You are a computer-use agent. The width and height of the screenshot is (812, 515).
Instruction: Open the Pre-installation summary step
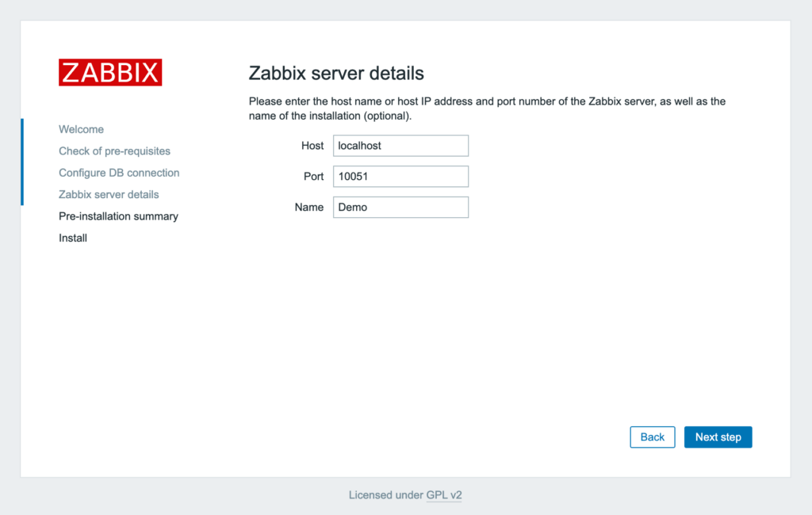(118, 216)
